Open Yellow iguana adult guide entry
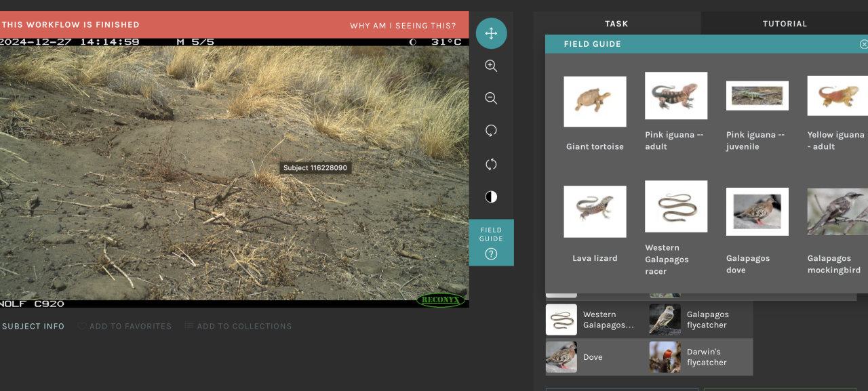This screenshot has width=868, height=391. point(837,113)
